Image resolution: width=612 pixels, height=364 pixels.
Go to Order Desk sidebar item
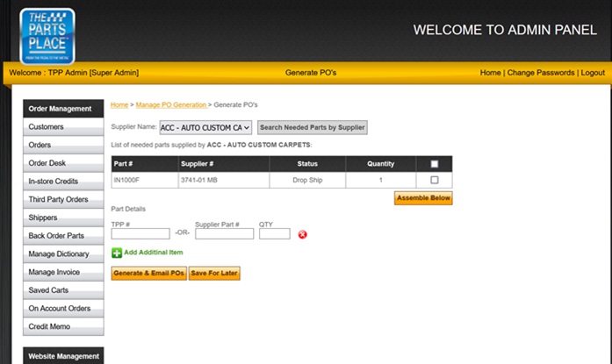pyautogui.click(x=47, y=163)
